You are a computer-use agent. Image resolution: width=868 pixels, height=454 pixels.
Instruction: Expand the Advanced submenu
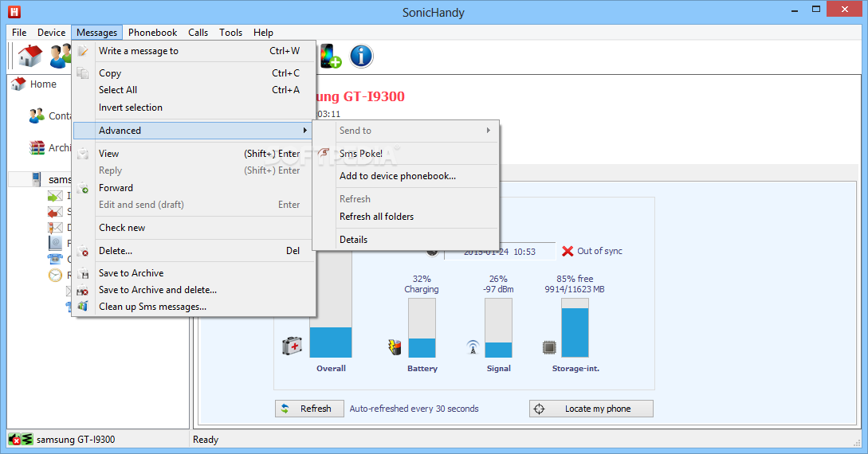tap(194, 131)
